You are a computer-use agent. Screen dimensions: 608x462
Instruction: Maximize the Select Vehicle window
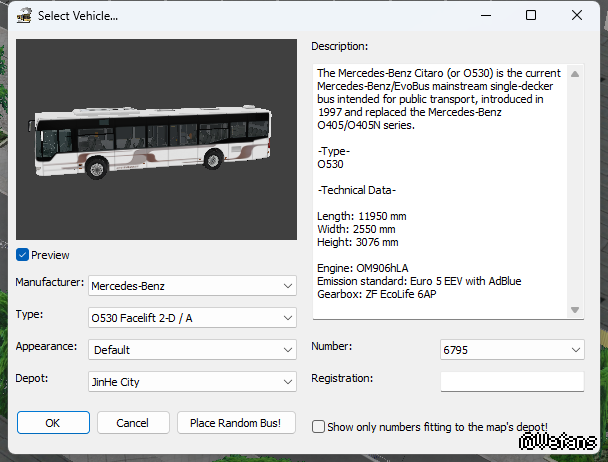point(531,16)
